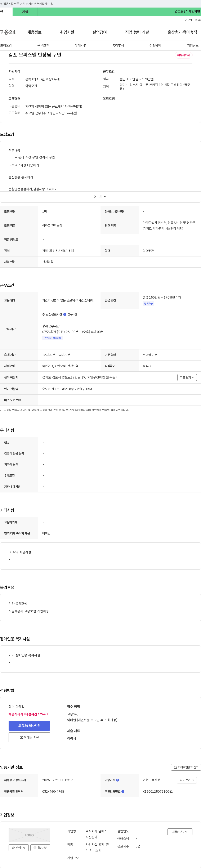Expand job description with 더보기
Screen dimensions: 201x868
coord(100,197)
